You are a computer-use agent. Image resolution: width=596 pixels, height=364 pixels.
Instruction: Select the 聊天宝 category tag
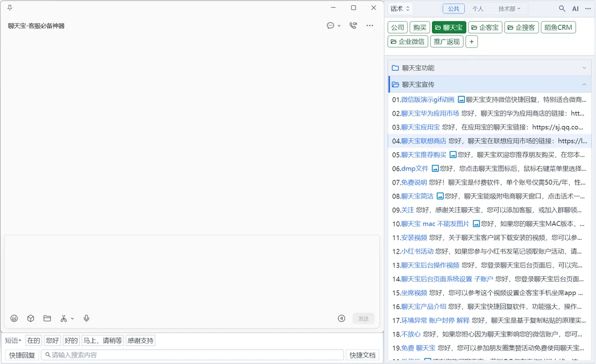[449, 27]
